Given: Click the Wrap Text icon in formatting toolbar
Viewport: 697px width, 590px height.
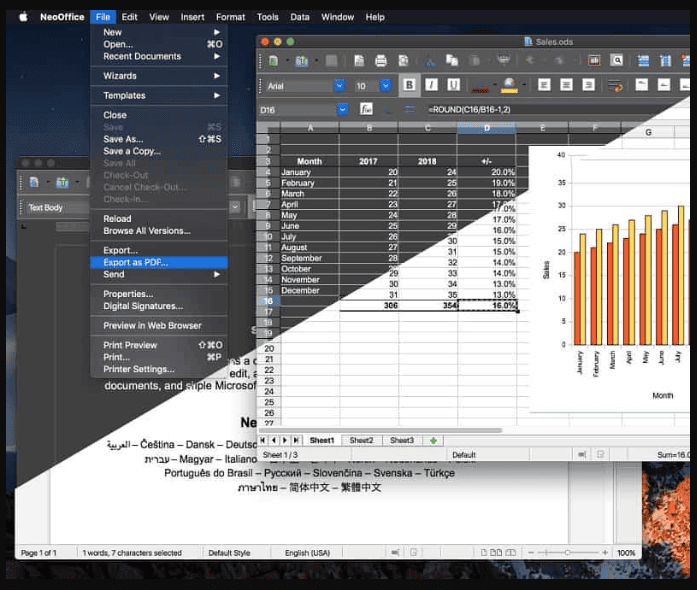Looking at the screenshot, I should coord(615,85).
